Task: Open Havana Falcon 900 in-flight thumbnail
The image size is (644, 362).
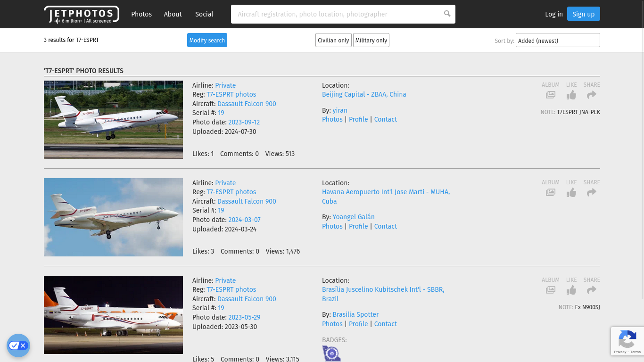Action: (113, 217)
